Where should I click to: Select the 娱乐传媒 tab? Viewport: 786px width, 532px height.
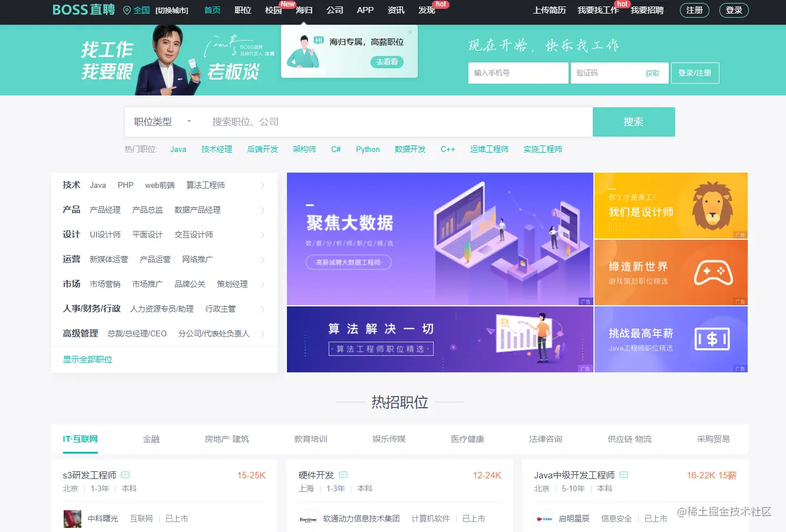pos(389,439)
